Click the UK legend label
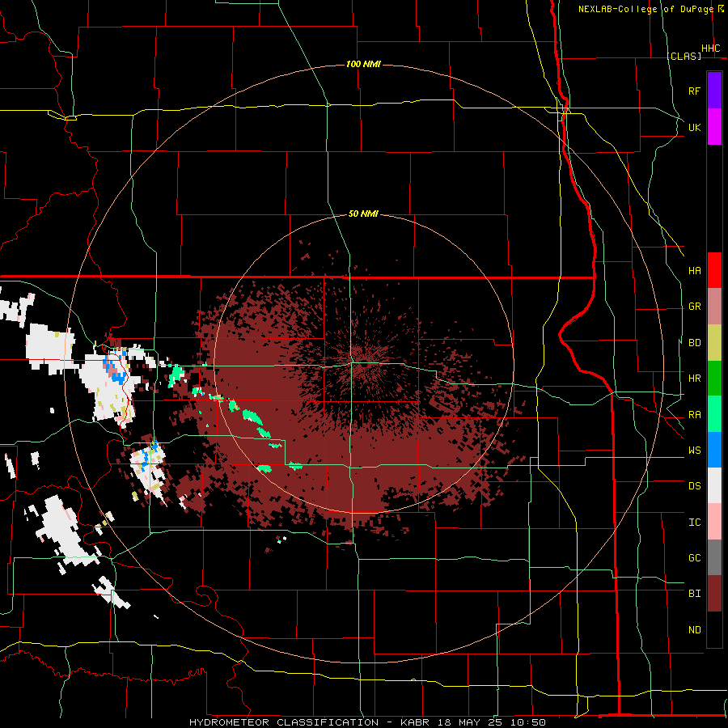 pos(694,127)
